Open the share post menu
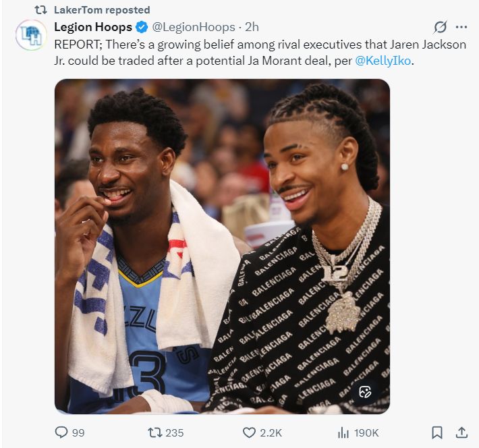The height and width of the screenshot is (448, 479). (461, 432)
